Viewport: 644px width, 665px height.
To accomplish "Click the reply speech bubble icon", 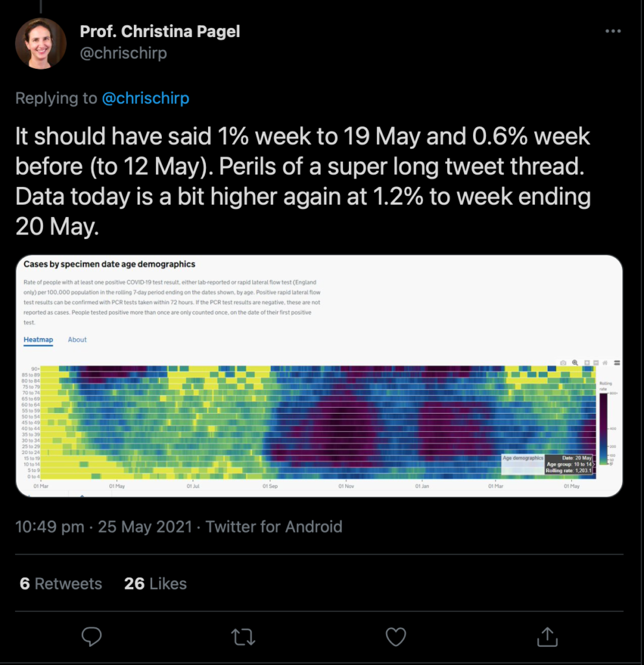I will coord(91,636).
